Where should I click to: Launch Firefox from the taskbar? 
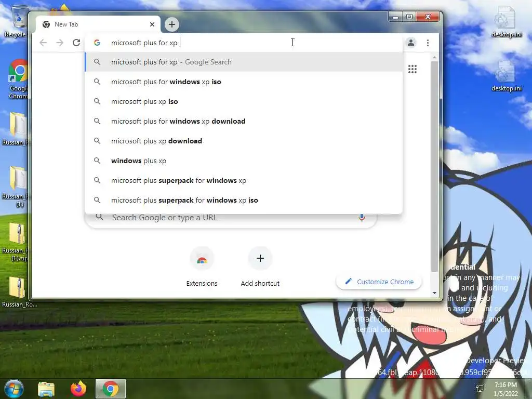point(78,389)
